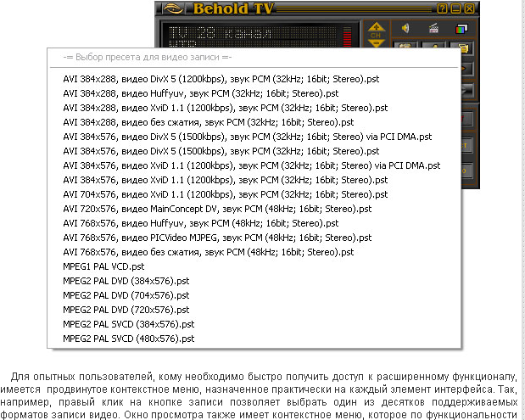Choose MPEG2 PAL DVD (720x576).pst
Screen dimensions: 525x420
pos(126,310)
